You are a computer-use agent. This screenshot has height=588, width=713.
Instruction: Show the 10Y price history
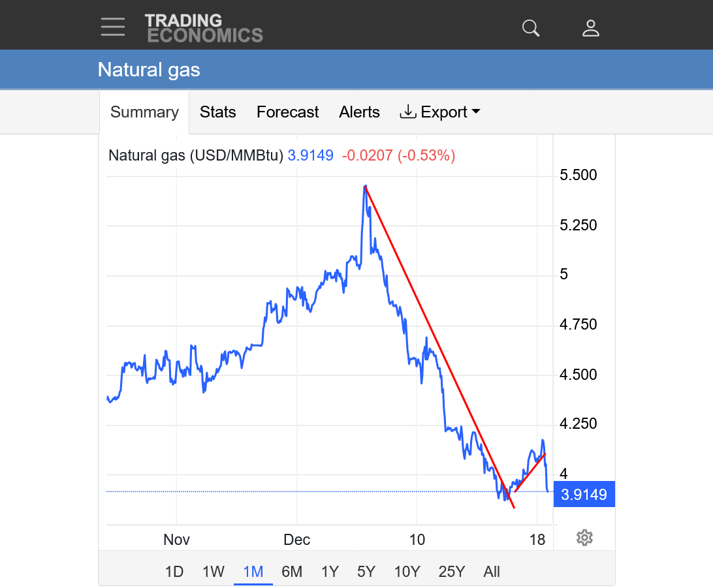click(x=407, y=572)
